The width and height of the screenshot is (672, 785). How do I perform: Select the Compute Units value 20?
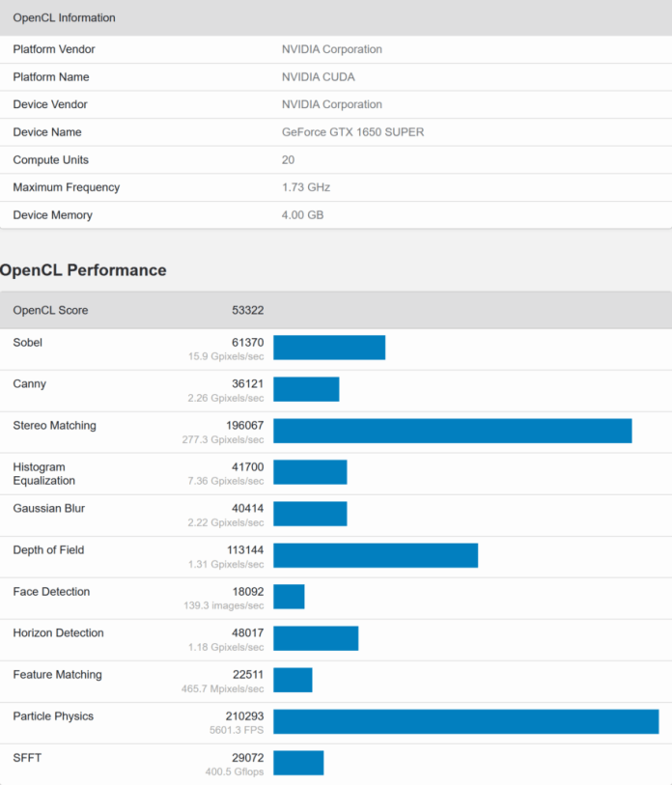point(288,159)
